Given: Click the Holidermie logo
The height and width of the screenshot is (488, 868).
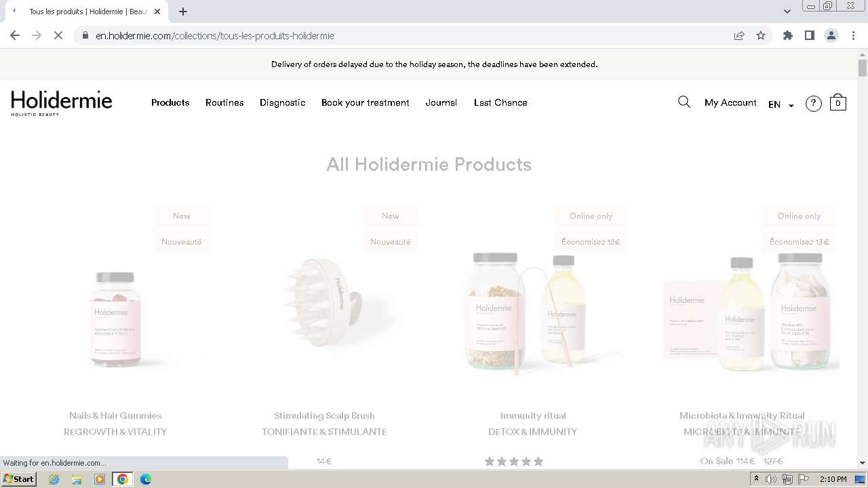Looking at the screenshot, I should (62, 103).
